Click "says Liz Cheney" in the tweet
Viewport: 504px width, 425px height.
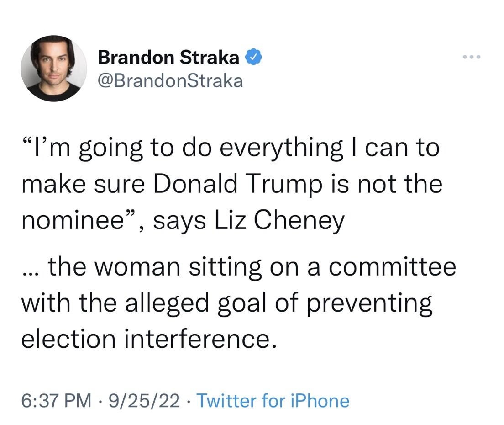pyautogui.click(x=248, y=221)
